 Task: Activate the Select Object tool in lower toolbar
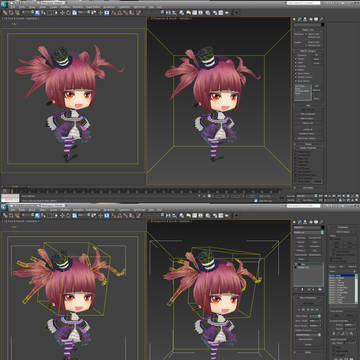point(37,216)
